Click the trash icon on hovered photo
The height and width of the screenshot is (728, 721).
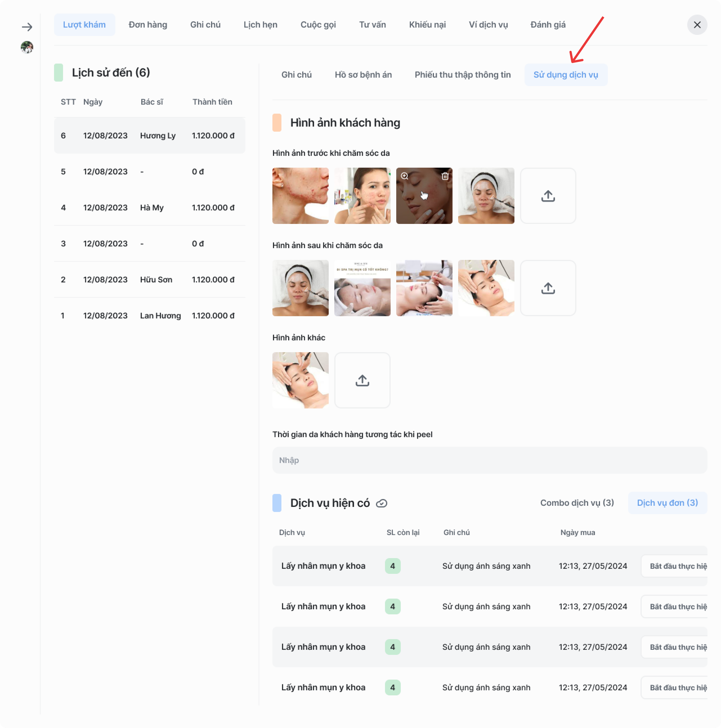pyautogui.click(x=445, y=176)
